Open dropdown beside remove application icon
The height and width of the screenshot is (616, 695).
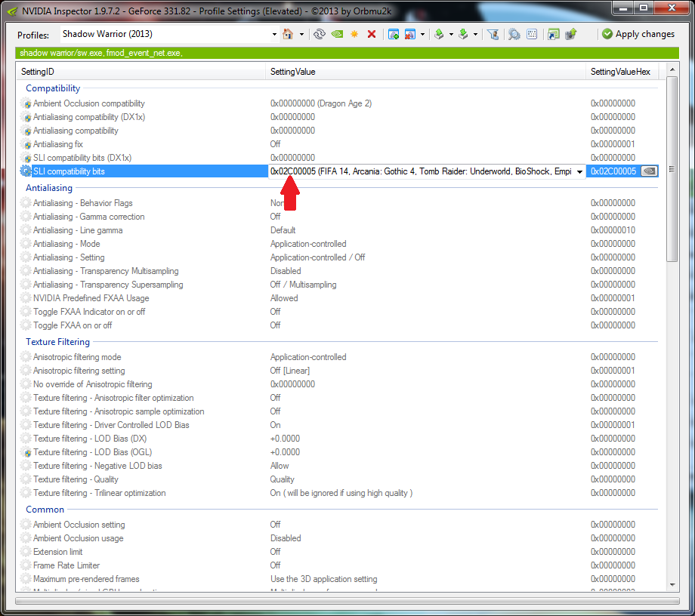pyautogui.click(x=422, y=34)
